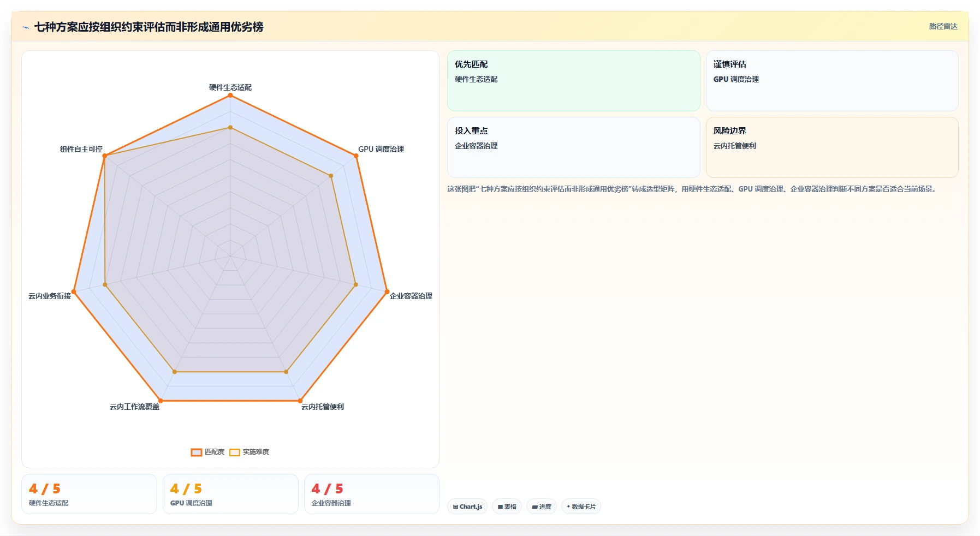The image size is (980, 536).
Task: Open the 风险边界 card
Action: point(832,147)
